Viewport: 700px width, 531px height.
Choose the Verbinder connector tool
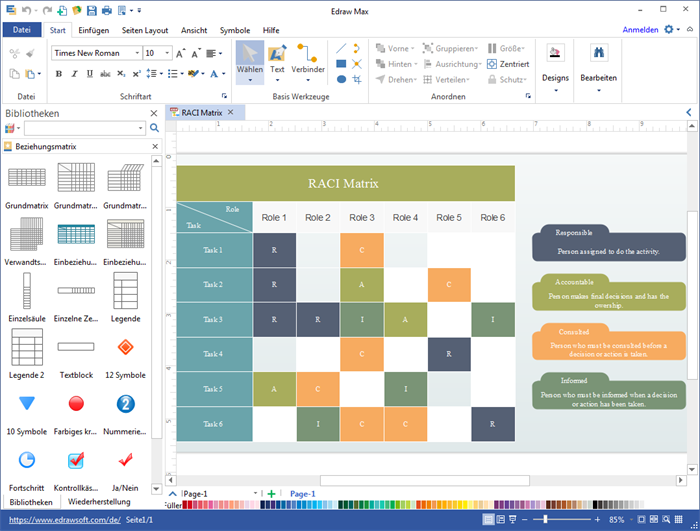point(308,62)
